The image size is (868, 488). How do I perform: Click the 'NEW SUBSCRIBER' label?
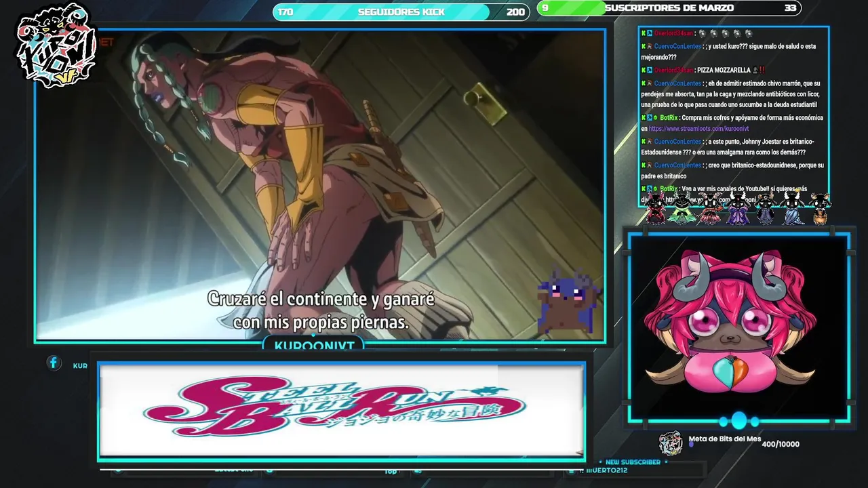pyautogui.click(x=633, y=462)
